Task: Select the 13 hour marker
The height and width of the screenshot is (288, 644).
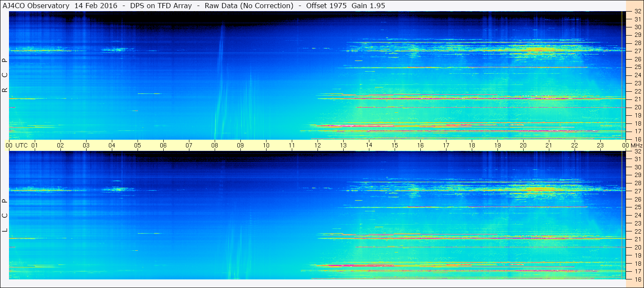Action: click(343, 145)
